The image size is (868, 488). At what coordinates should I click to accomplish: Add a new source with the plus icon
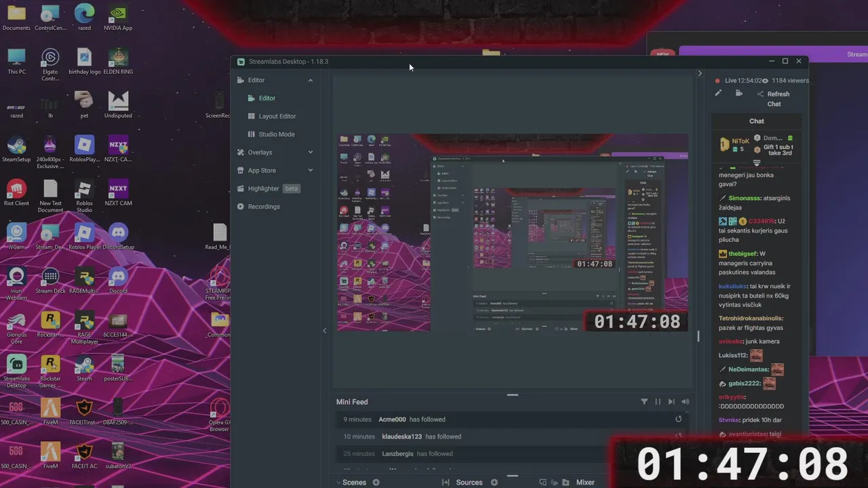[494, 483]
